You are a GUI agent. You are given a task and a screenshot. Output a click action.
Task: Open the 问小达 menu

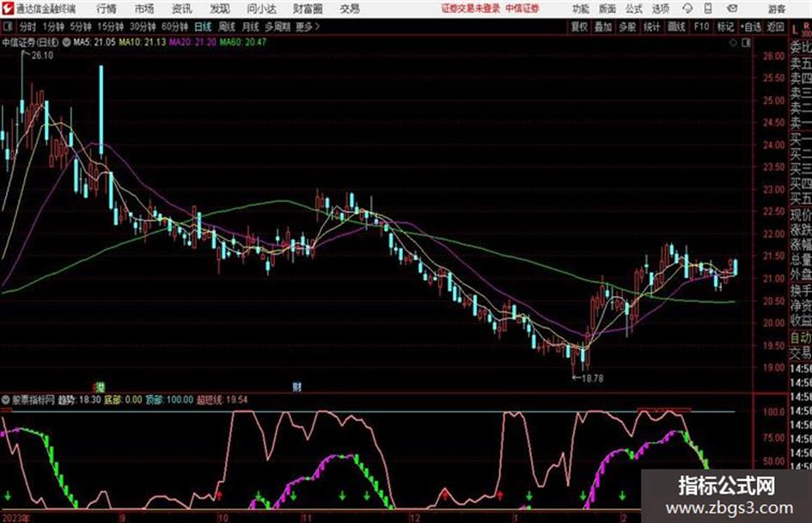point(261,9)
